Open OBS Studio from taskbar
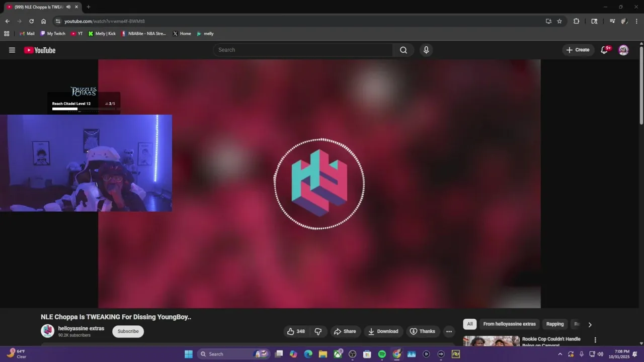The height and width of the screenshot is (362, 644). [352, 354]
